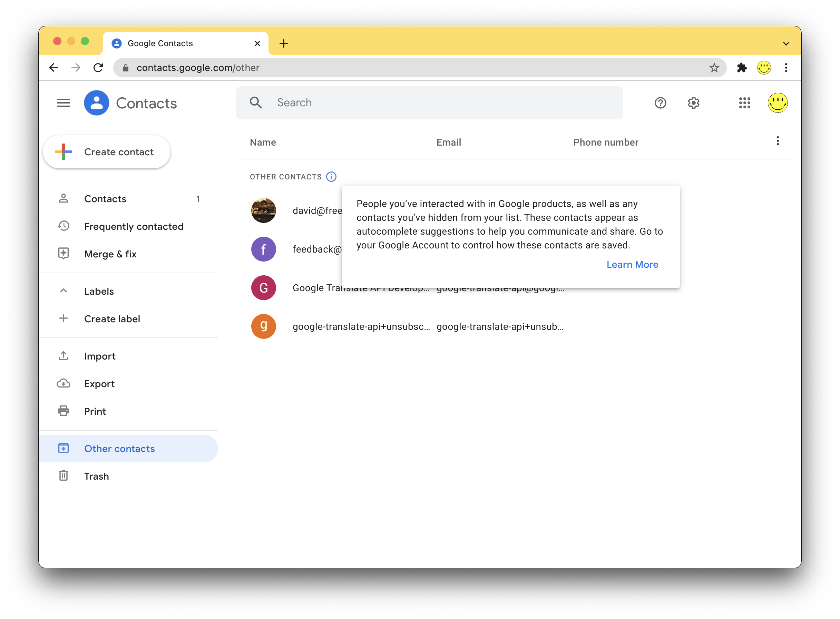The height and width of the screenshot is (619, 840).
Task: Click Create label
Action: [128, 318]
